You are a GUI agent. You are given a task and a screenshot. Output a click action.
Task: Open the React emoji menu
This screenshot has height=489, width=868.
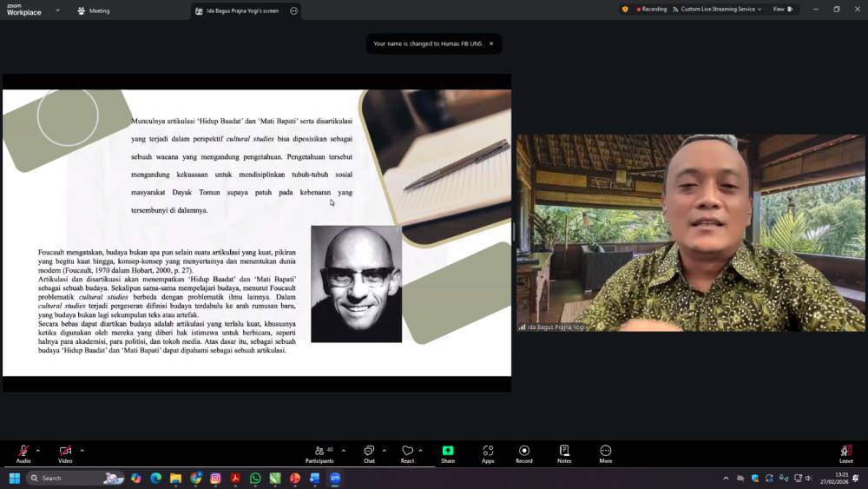(407, 453)
